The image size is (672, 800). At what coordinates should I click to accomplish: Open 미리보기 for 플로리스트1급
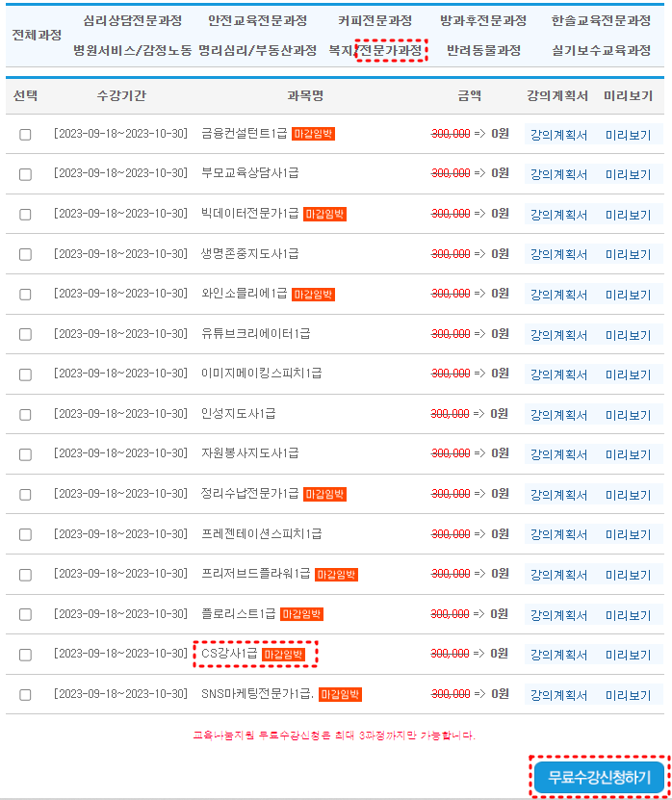(x=628, y=615)
